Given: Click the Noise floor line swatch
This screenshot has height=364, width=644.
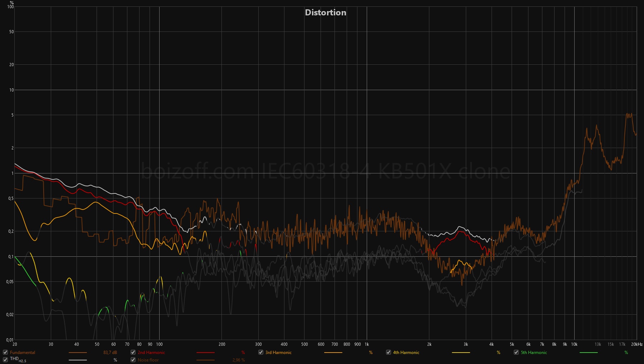Looking at the screenshot, I should coord(205,360).
